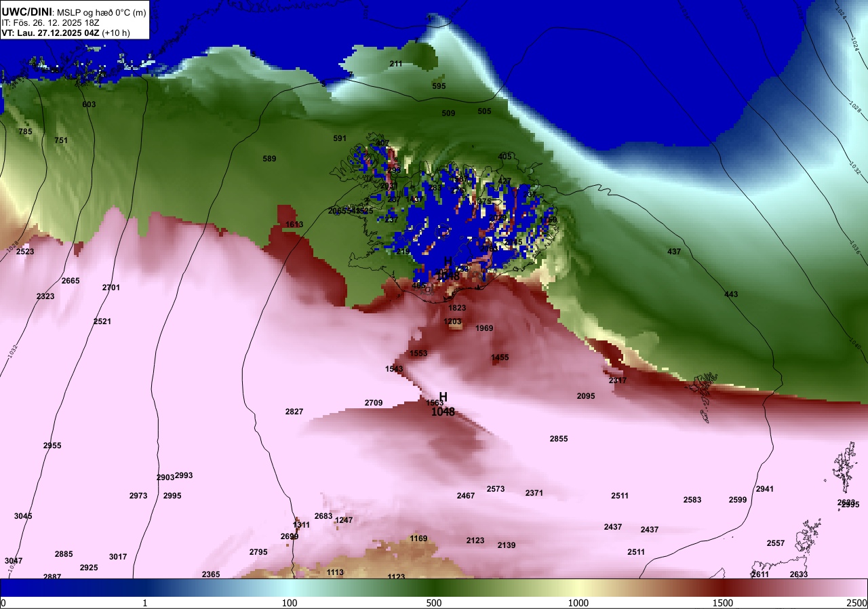This screenshot has width=868, height=609.
Task: Click the "UWC/DINI" title text
Action: (x=26, y=11)
